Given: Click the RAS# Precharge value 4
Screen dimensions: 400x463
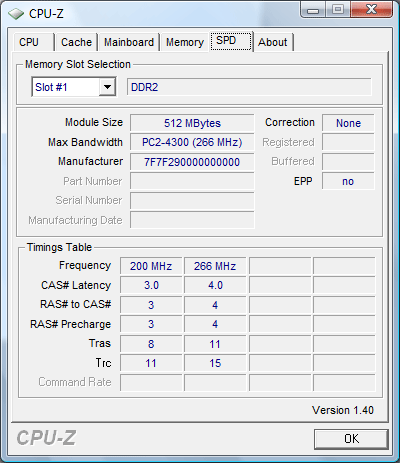Looking at the screenshot, I should click(215, 324).
